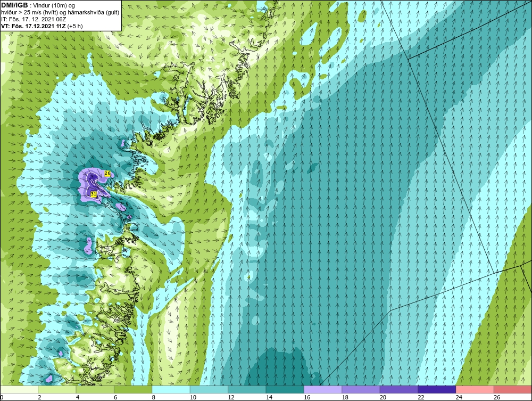Viewport: 532px width, 401px height.
Task: Click the 14-16 m/s dark teal swatch
Action: tap(285, 389)
